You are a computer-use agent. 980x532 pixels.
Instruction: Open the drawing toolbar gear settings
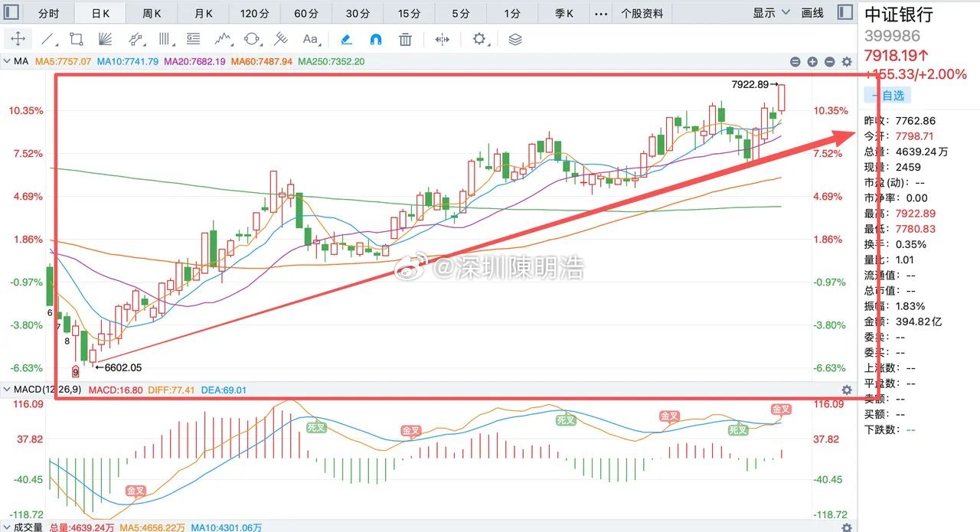pyautogui.click(x=479, y=39)
